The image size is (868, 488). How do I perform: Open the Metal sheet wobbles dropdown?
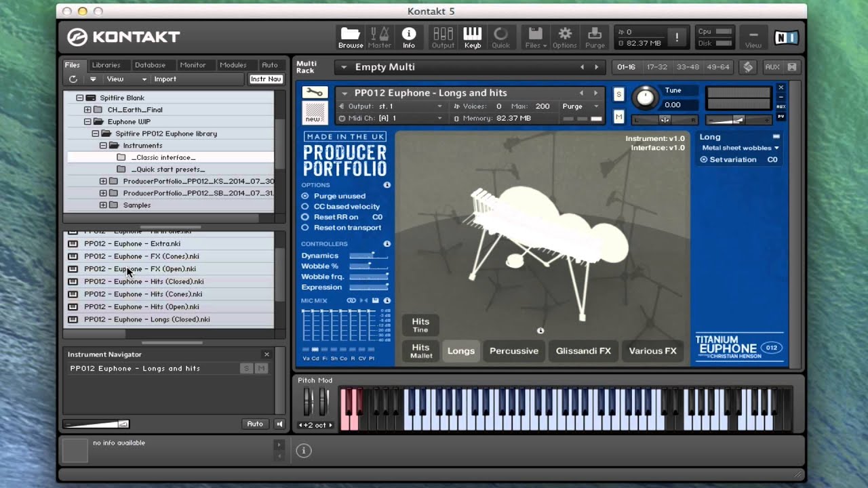click(740, 148)
